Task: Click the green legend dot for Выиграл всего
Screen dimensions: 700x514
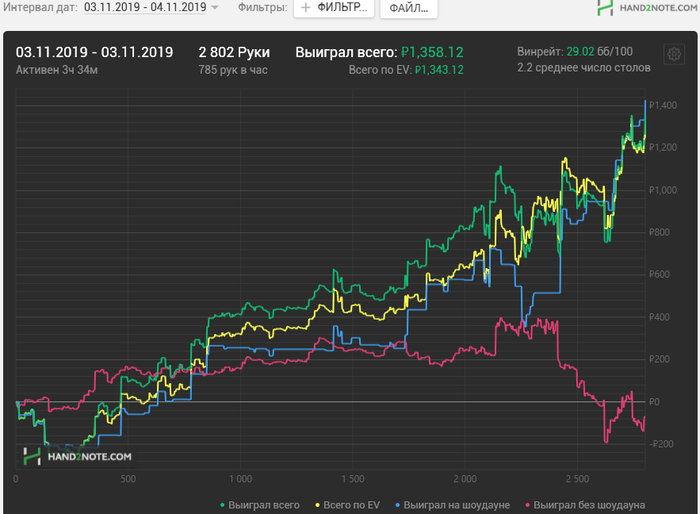Action: 222,506
